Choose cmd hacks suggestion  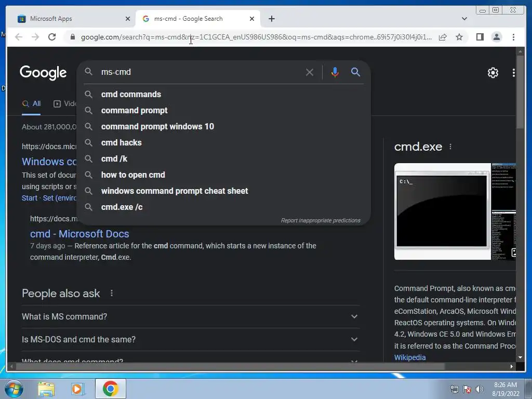pyautogui.click(x=224, y=142)
